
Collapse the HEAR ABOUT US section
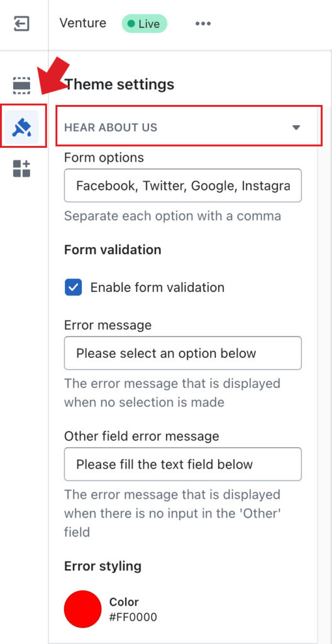point(189,127)
